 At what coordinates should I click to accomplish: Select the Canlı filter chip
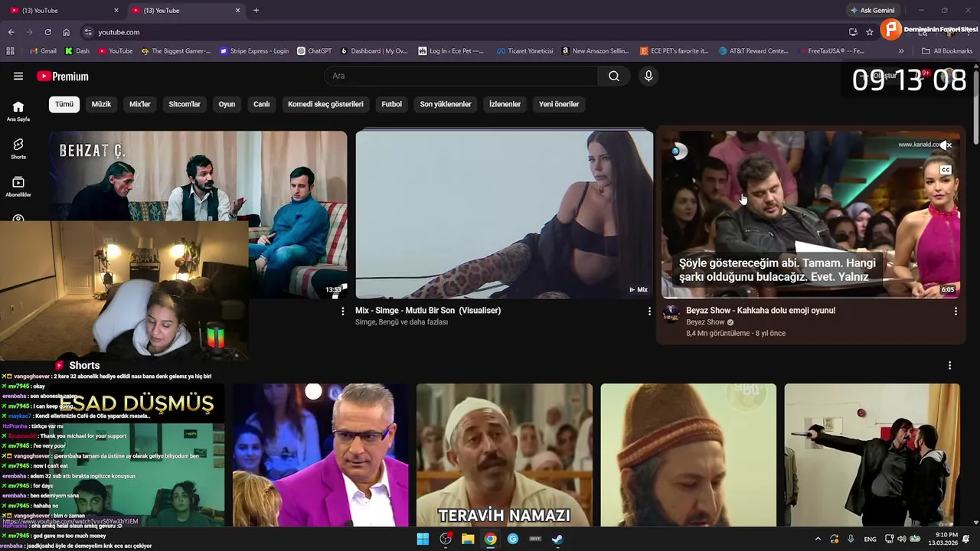pyautogui.click(x=262, y=104)
